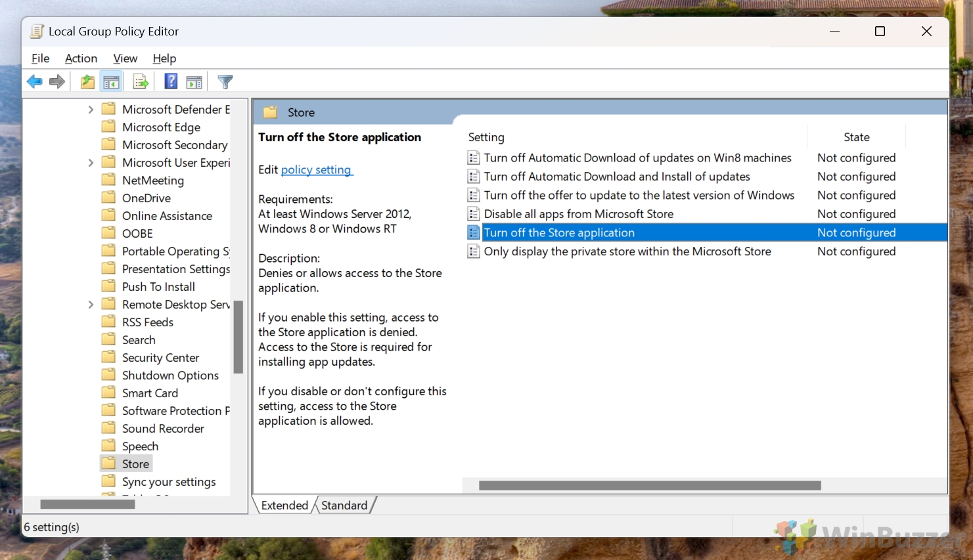The width and height of the screenshot is (973, 560).
Task: Select Shutdown Options tree folder
Action: pyautogui.click(x=170, y=376)
